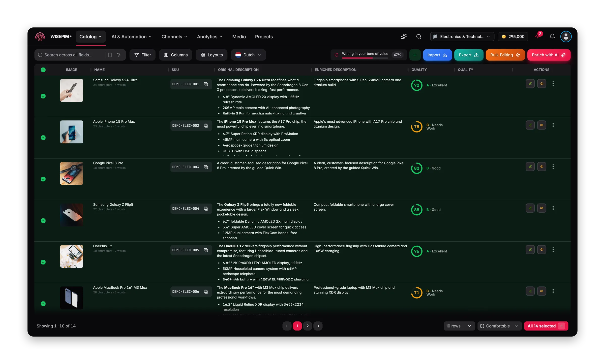The height and width of the screenshot is (364, 605).
Task: Uncheck the Samsung Galaxy S24 Ultra row
Action: coord(43,96)
